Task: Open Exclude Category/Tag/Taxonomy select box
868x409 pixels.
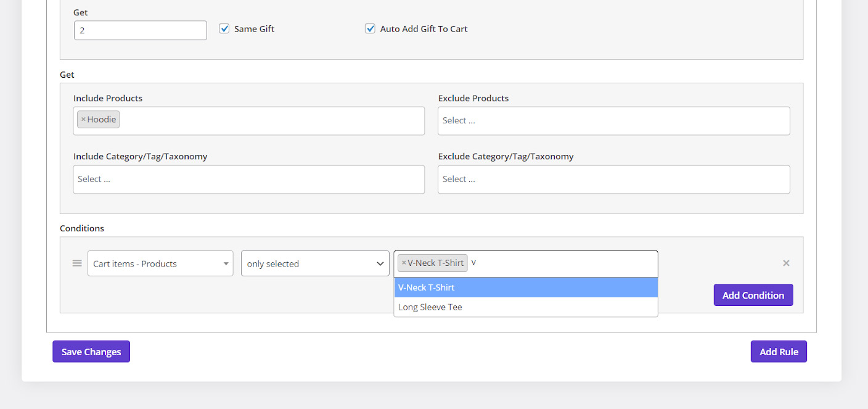Action: [613, 180]
